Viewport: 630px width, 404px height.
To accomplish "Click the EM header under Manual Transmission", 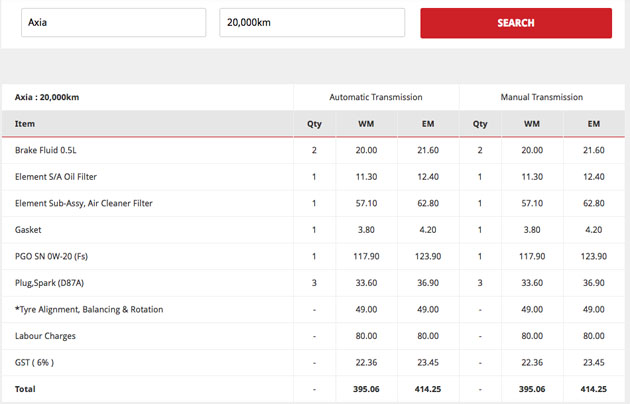I will tap(593, 124).
